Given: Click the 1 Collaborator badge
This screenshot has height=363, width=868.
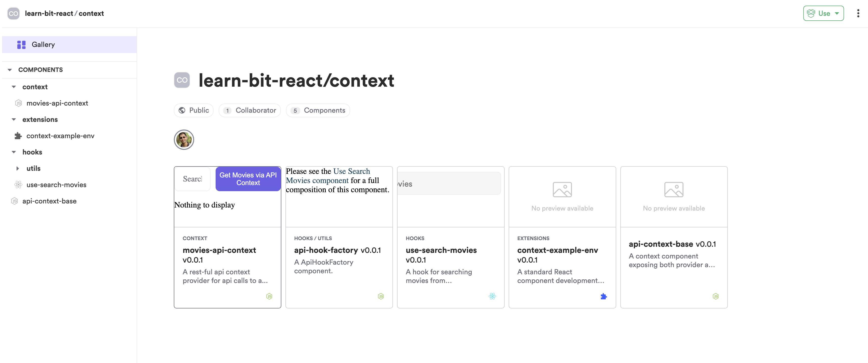Looking at the screenshot, I should tap(250, 111).
